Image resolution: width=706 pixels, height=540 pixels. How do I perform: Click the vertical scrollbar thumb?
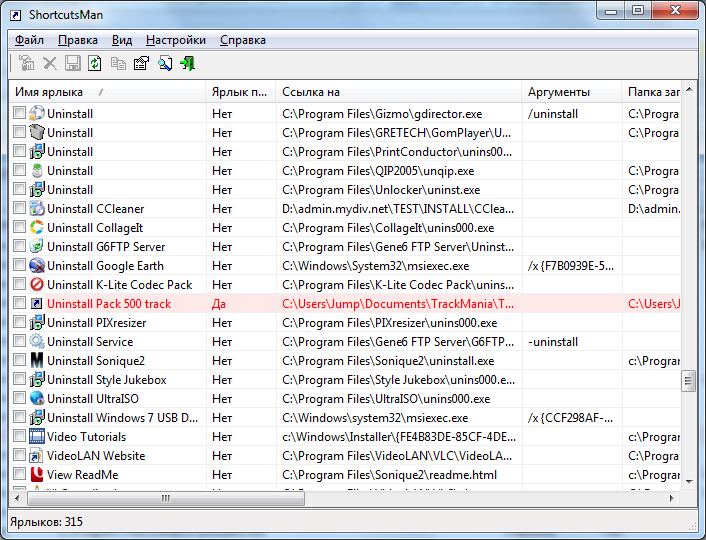(689, 381)
